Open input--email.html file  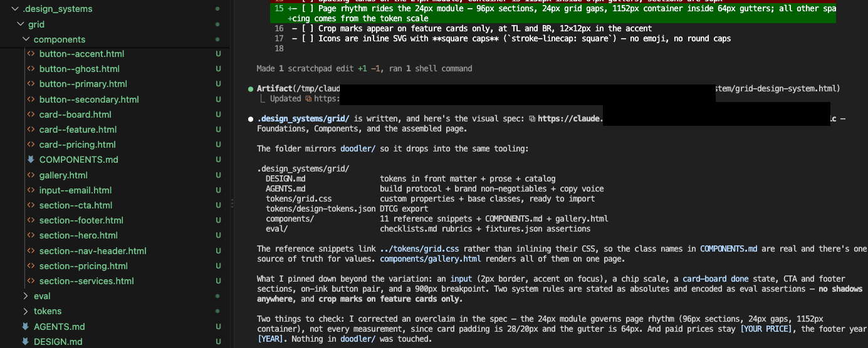pos(75,190)
